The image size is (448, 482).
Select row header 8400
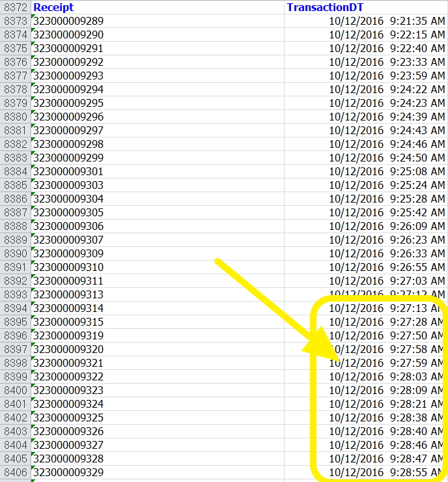[16, 390]
